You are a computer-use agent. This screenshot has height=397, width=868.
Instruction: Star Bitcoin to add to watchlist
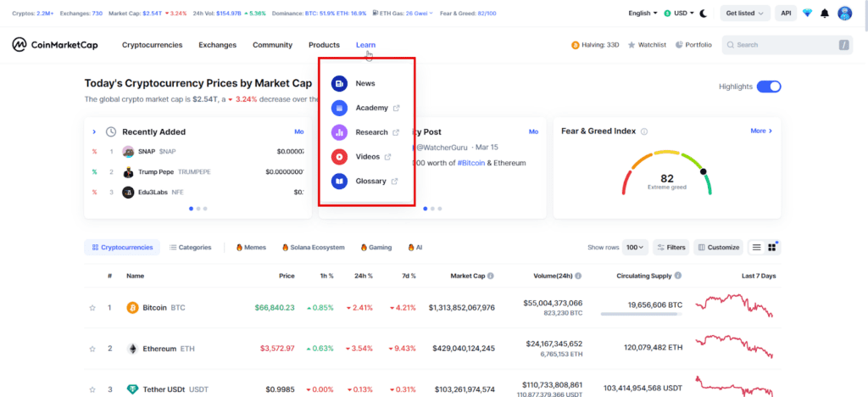point(92,308)
